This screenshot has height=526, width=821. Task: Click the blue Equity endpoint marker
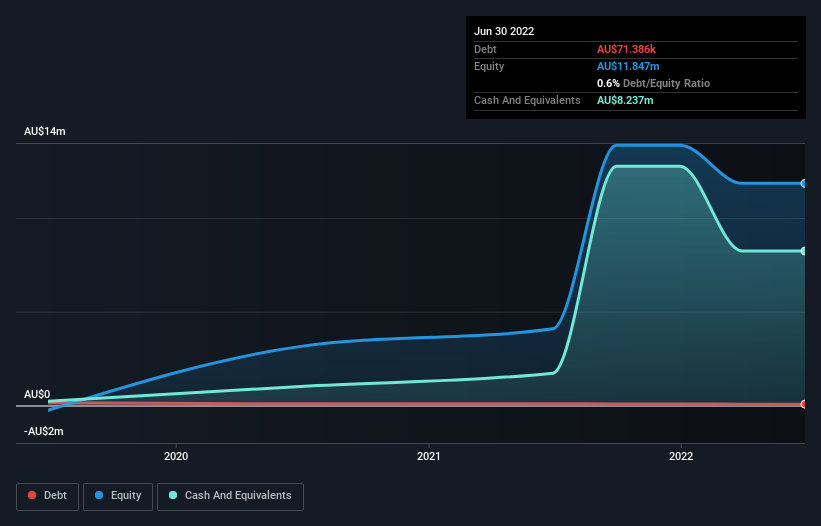pos(804,183)
